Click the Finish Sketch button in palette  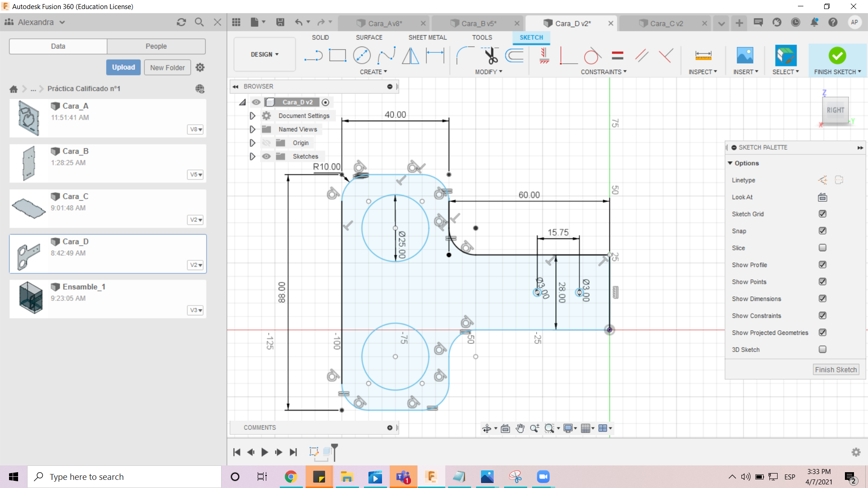(836, 369)
